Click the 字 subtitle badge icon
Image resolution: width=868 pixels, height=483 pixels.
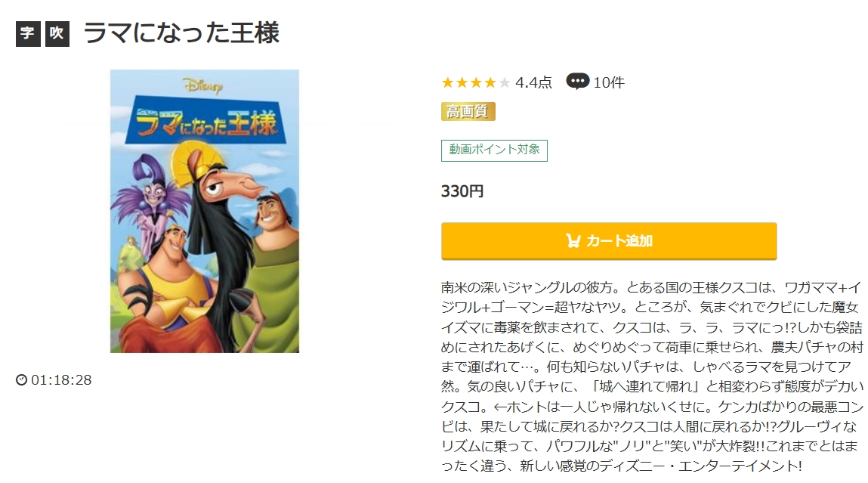28,33
